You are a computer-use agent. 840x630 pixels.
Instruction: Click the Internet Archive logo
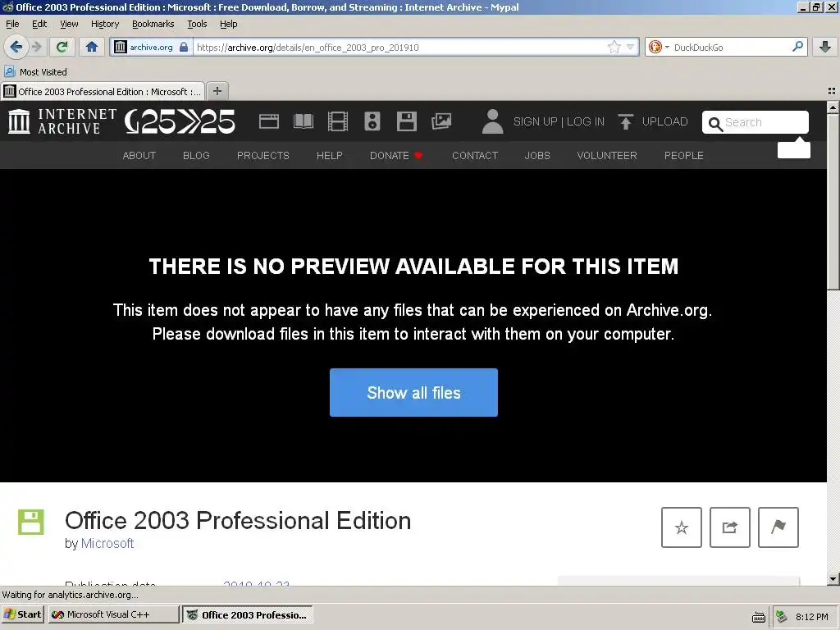click(x=62, y=121)
